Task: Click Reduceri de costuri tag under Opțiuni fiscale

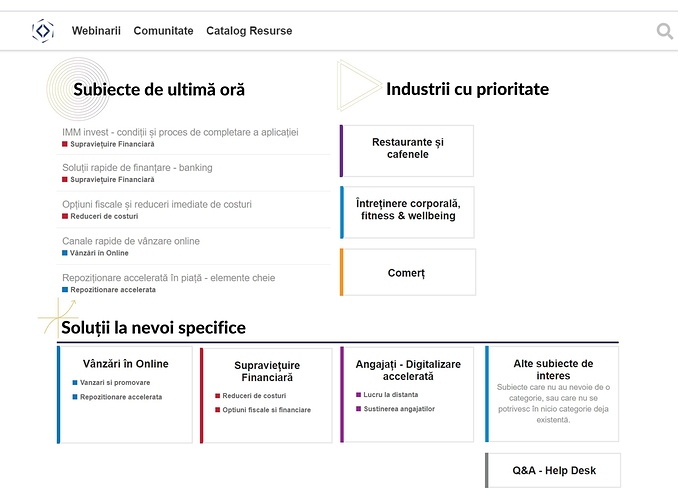Action: click(104, 216)
